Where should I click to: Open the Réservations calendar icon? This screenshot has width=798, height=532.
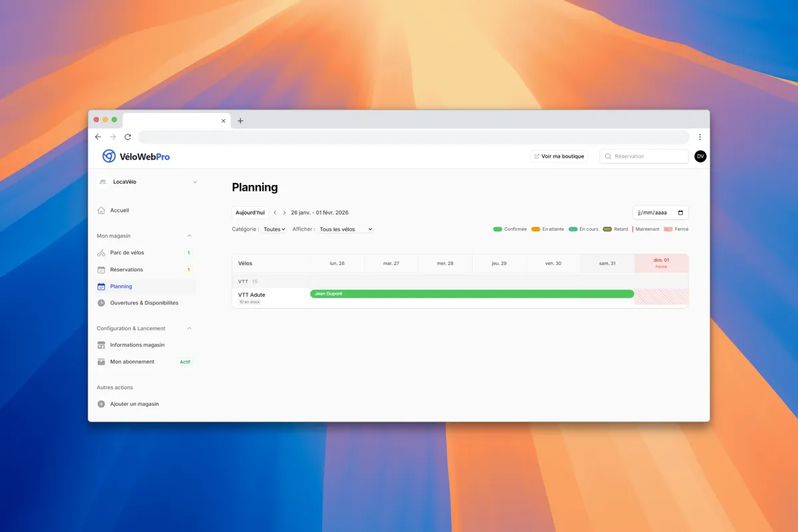(x=102, y=269)
